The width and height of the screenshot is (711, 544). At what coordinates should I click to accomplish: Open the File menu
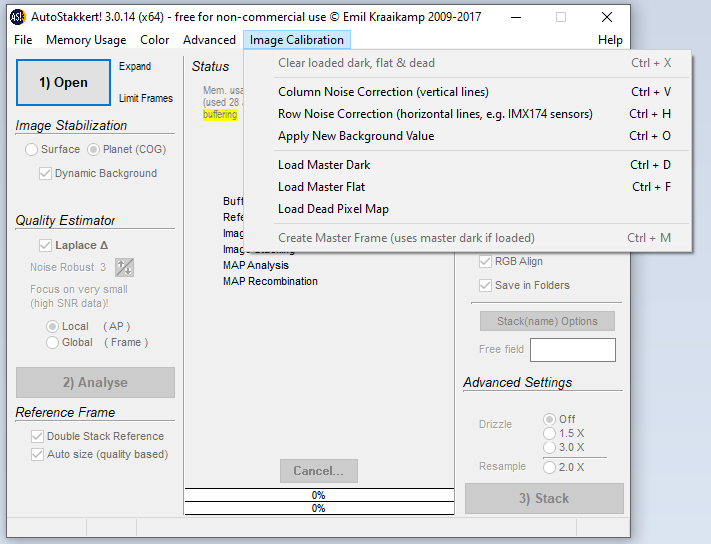pos(23,40)
